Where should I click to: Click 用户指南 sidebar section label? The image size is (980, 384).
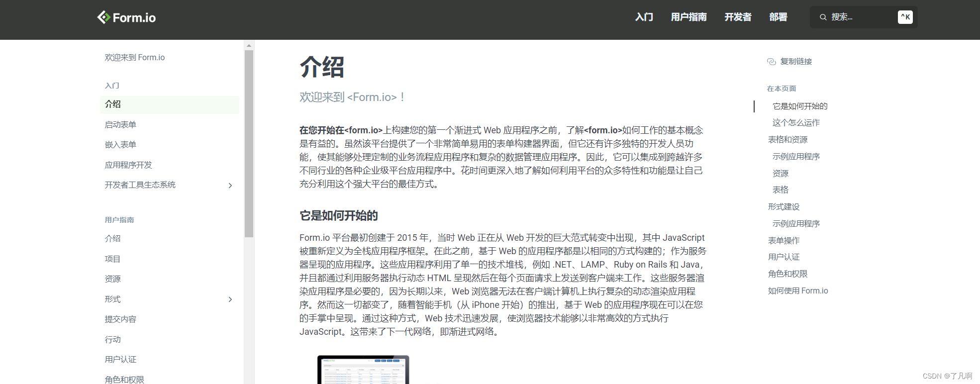(x=119, y=220)
